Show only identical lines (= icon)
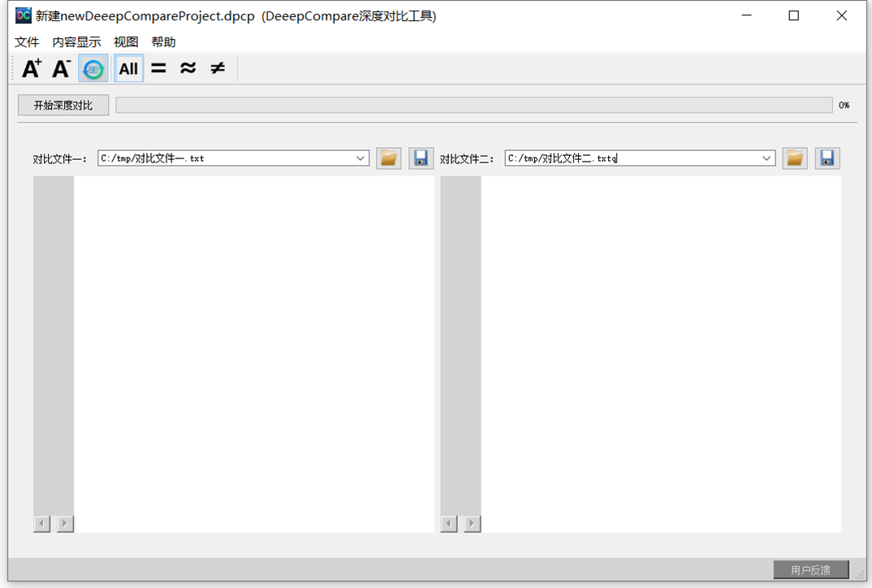Screen dimensions: 872x588 pyautogui.click(x=158, y=68)
